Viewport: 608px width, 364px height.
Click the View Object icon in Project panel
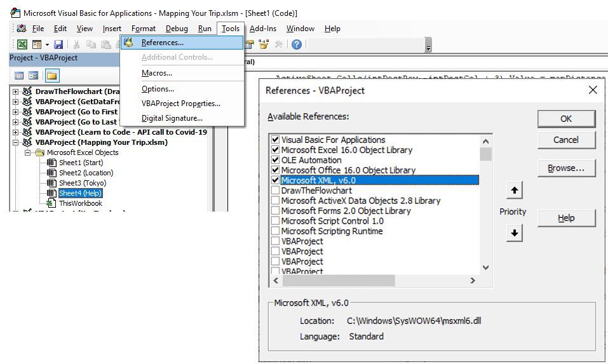34,76
